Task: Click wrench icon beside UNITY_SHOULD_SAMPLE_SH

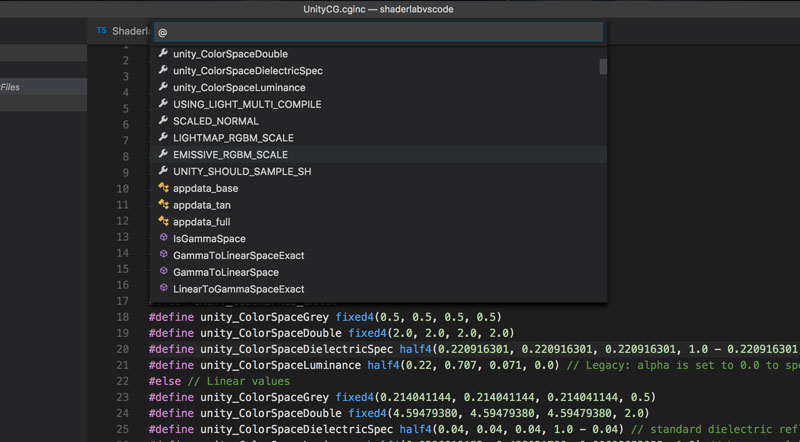Action: (x=163, y=170)
